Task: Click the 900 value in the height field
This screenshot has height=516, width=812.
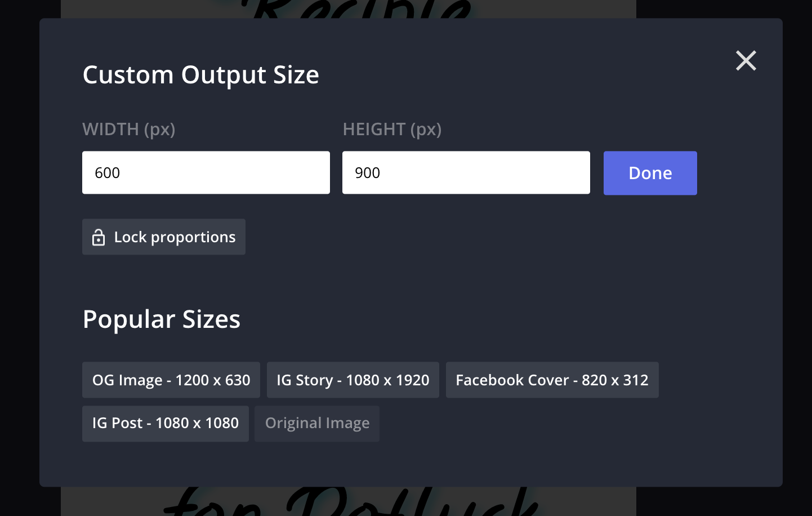Action: tap(368, 173)
